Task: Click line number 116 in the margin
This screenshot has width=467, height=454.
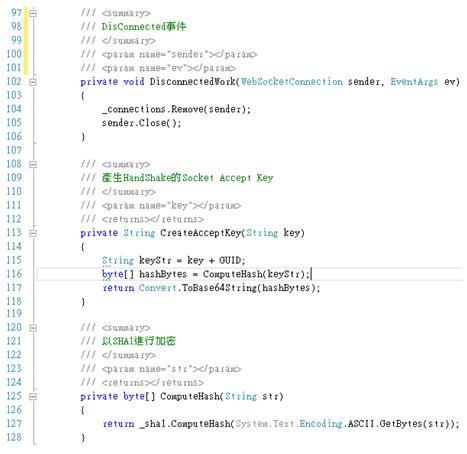Action: (14, 274)
